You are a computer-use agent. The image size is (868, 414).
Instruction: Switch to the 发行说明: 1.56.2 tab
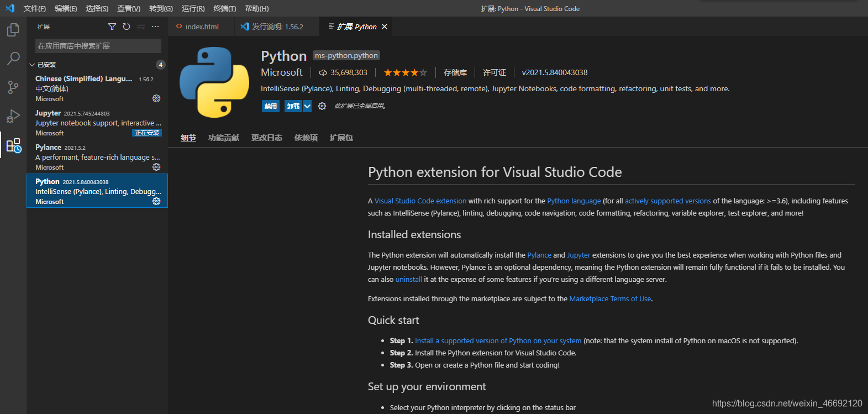click(276, 27)
